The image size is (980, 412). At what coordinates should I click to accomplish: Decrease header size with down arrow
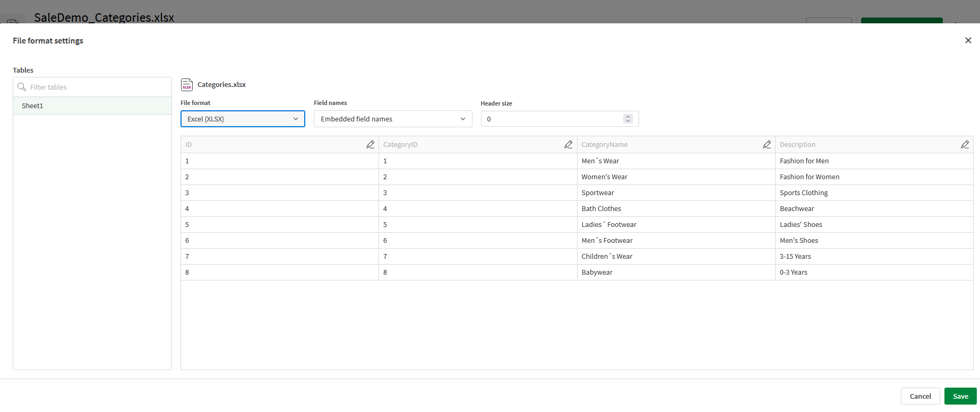(x=628, y=121)
